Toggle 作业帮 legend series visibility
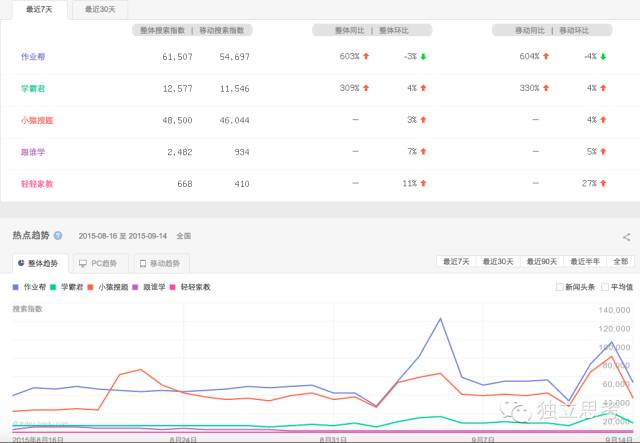Viewport: 640px width, 443px height. tap(33, 287)
